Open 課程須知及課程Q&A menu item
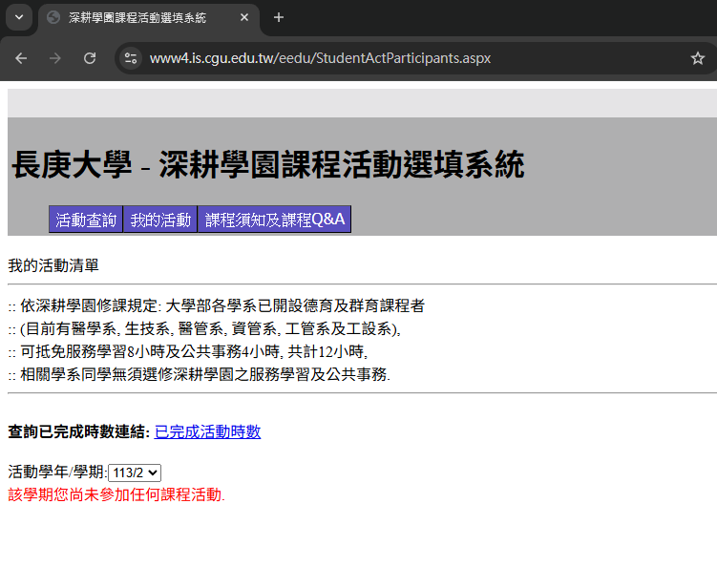 click(274, 220)
